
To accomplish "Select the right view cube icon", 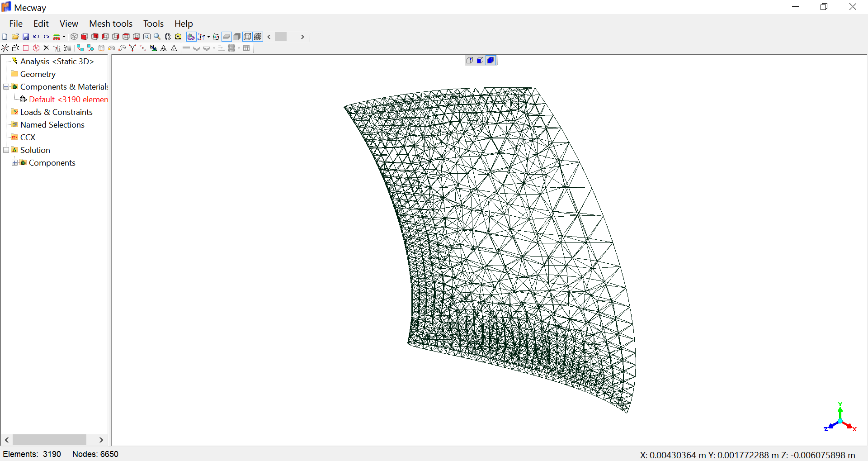I will coord(116,37).
